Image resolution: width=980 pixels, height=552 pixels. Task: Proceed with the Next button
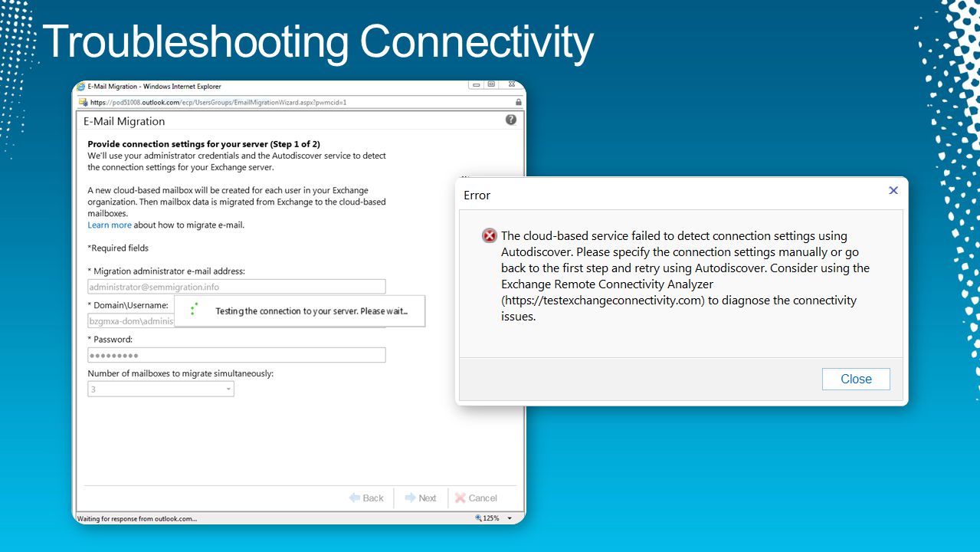421,498
